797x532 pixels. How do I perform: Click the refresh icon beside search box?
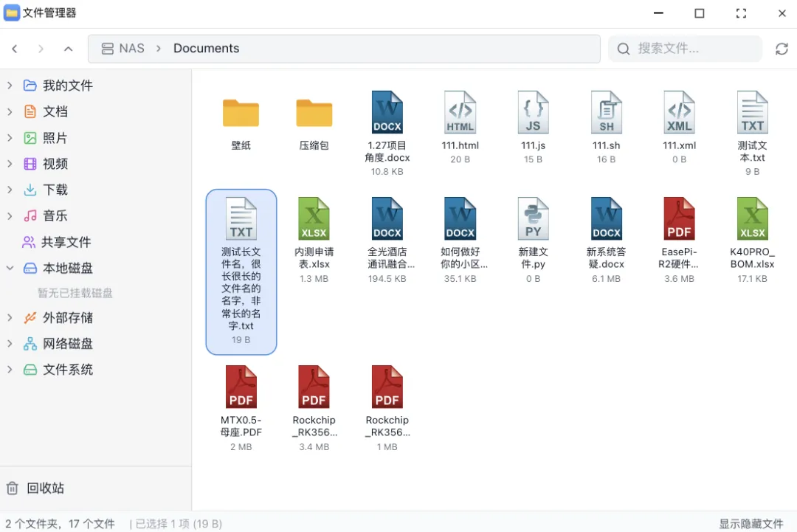coord(782,49)
